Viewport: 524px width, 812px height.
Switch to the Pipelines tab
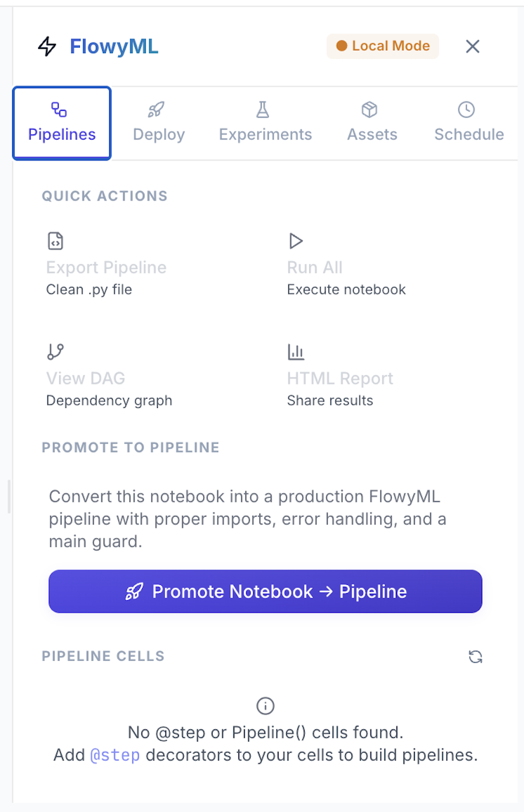coord(62,122)
